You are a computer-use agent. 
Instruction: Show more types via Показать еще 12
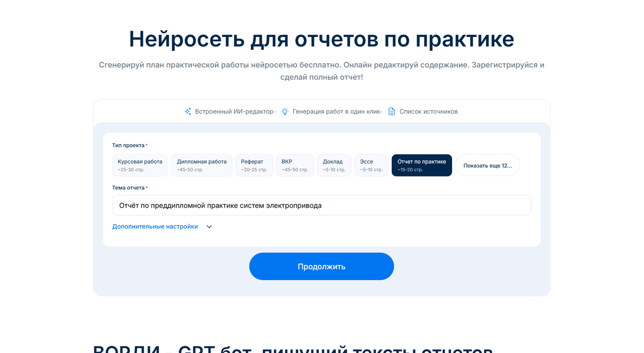[487, 165]
